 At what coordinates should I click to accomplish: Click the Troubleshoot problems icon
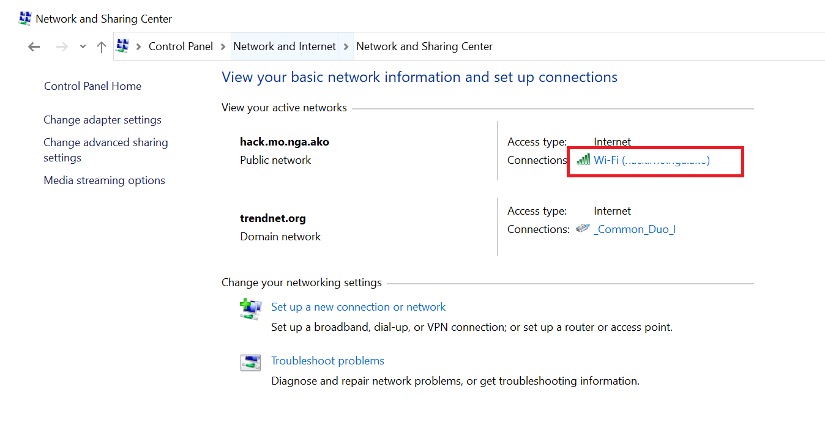tap(250, 362)
